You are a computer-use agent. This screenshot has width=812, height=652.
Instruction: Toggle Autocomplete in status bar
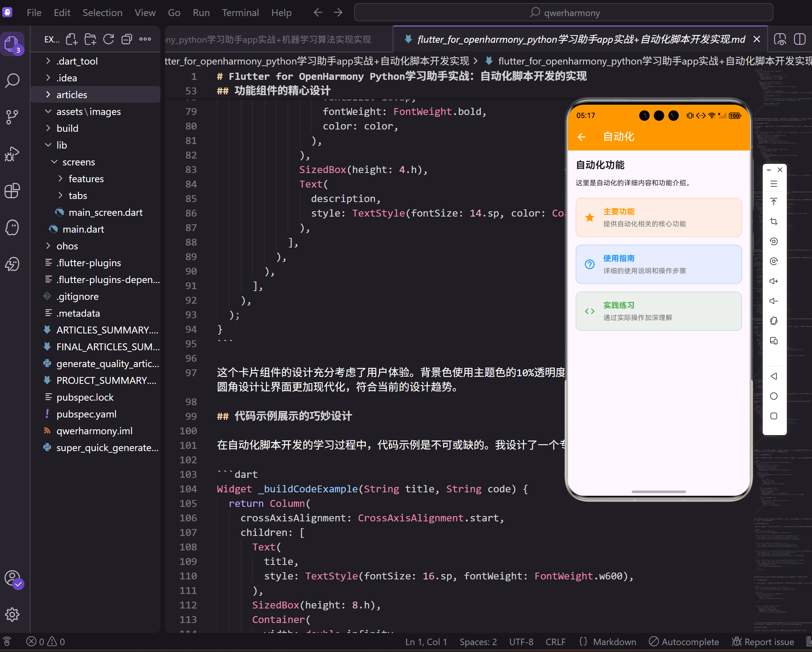click(x=684, y=642)
